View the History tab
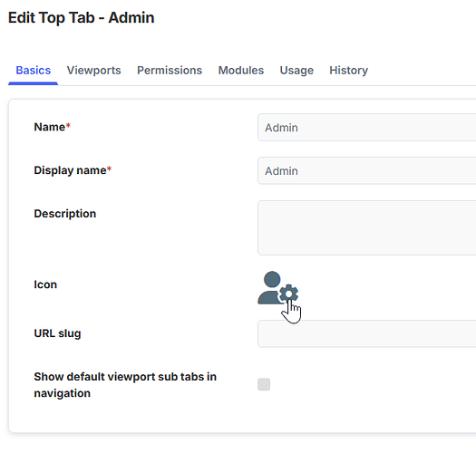 point(348,71)
